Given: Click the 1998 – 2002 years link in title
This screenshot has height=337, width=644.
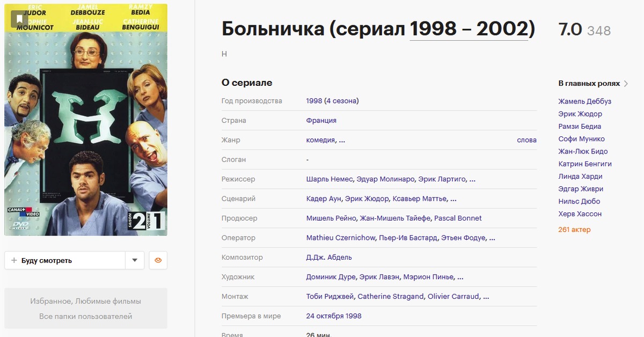Looking at the screenshot, I should pos(469,29).
